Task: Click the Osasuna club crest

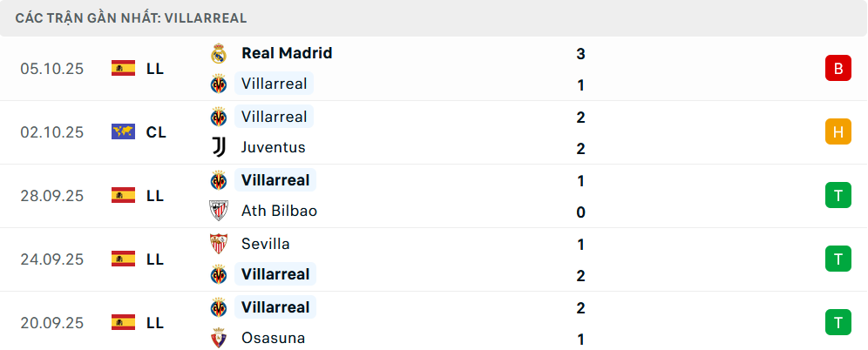Action: (x=219, y=338)
